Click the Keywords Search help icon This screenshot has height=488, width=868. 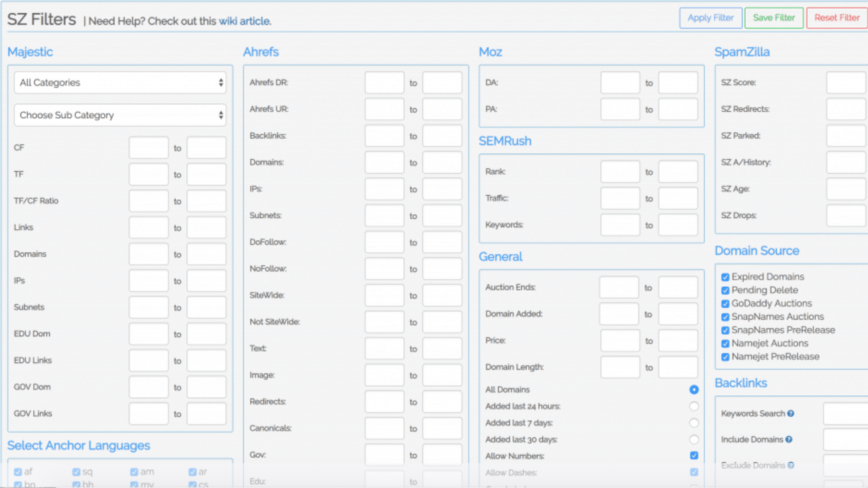[791, 413]
